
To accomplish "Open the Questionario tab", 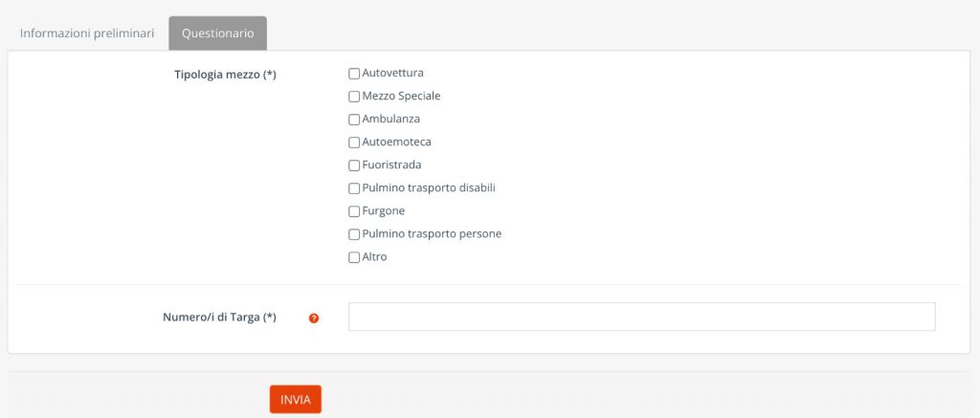I will pos(217,33).
